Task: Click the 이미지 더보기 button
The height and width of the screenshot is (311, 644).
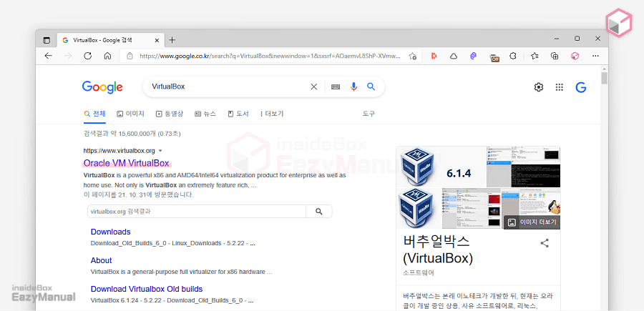Action: (532, 222)
